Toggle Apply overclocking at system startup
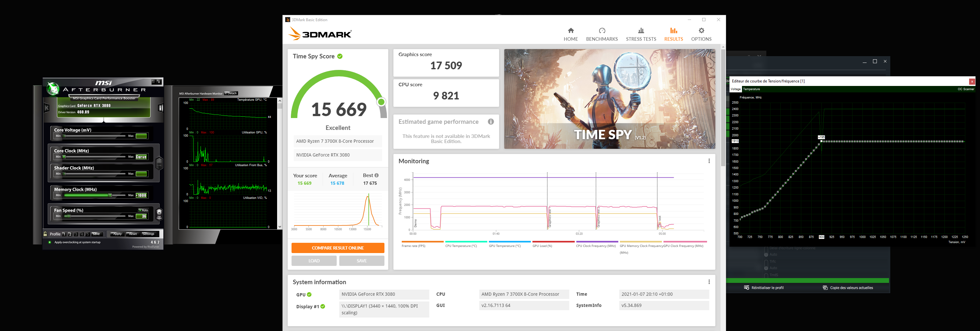980x331 pixels. pos(49,242)
